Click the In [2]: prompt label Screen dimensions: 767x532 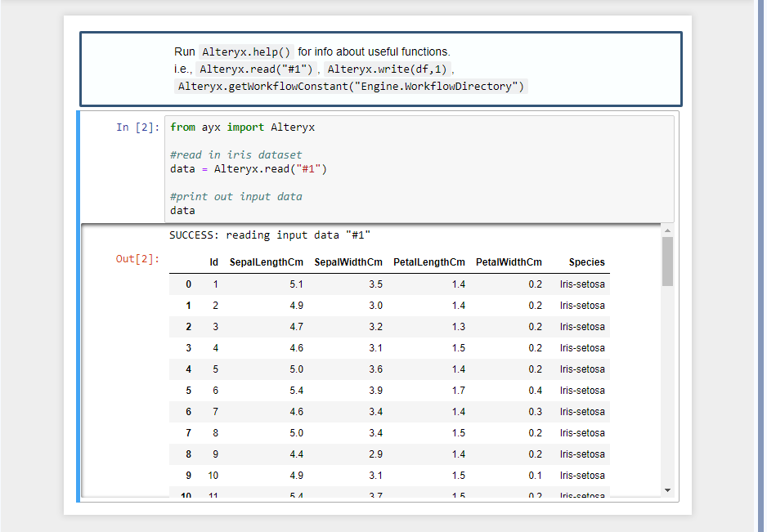coord(138,127)
